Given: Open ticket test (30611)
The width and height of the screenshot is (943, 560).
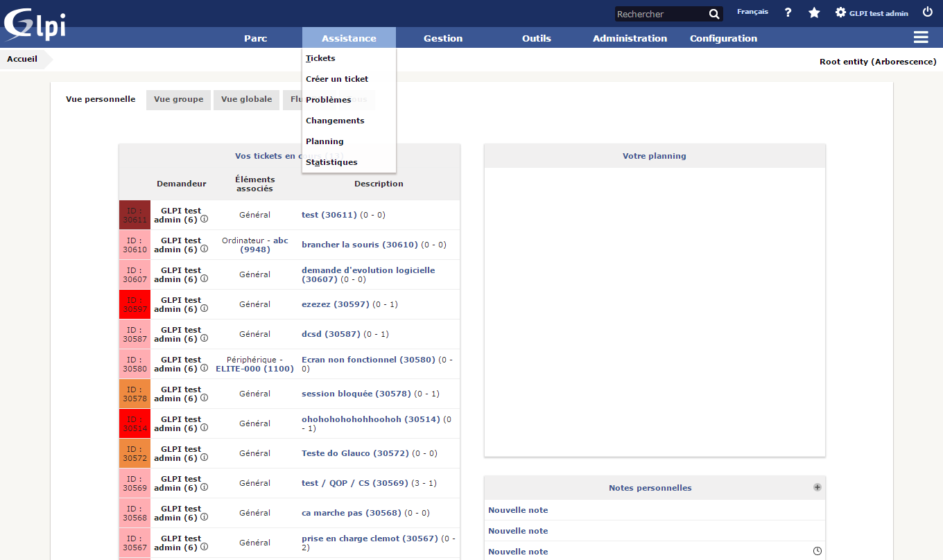Looking at the screenshot, I should tap(329, 215).
